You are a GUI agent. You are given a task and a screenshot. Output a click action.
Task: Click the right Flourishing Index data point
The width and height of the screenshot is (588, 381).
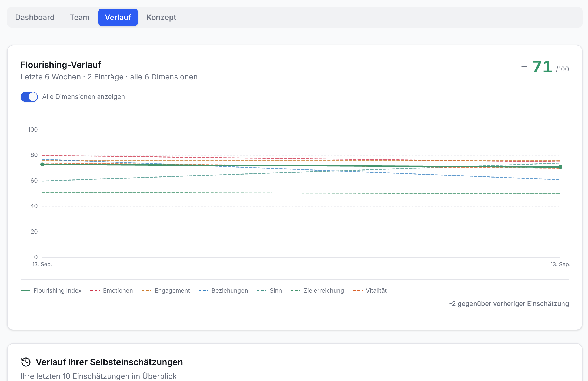pyautogui.click(x=560, y=167)
